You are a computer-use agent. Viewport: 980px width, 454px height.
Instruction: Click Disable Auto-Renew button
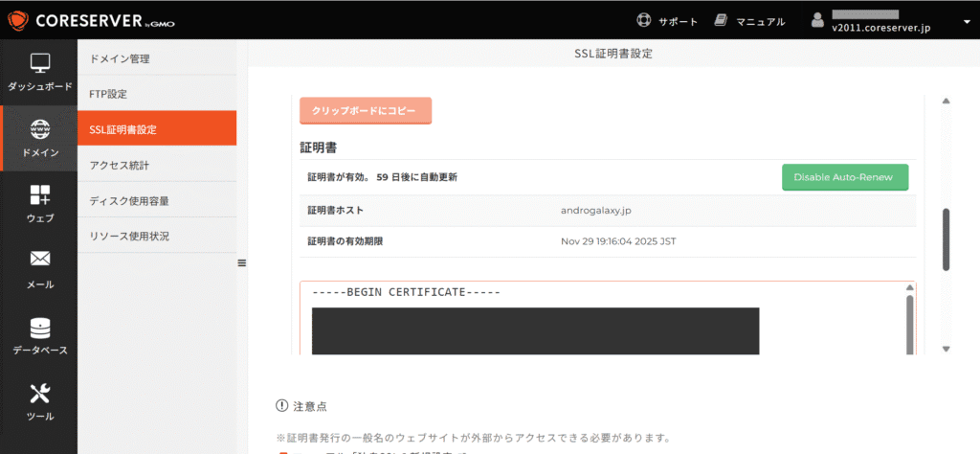click(x=845, y=177)
